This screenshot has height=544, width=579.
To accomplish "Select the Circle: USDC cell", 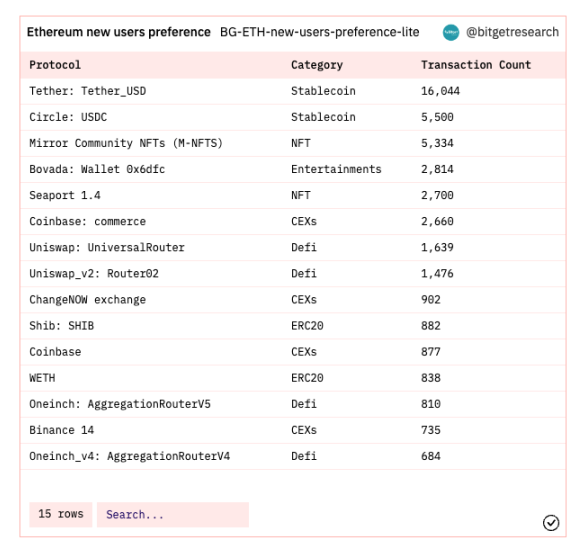I will [68, 117].
